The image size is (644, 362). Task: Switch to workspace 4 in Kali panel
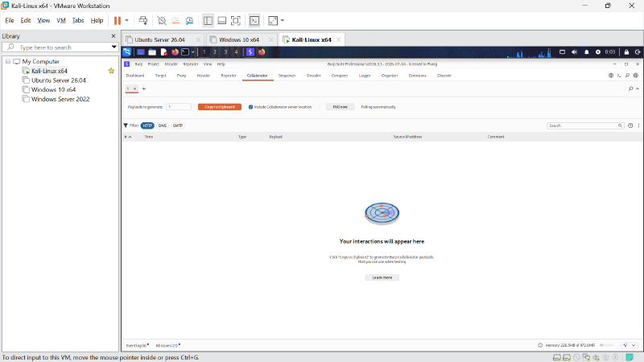[236, 52]
